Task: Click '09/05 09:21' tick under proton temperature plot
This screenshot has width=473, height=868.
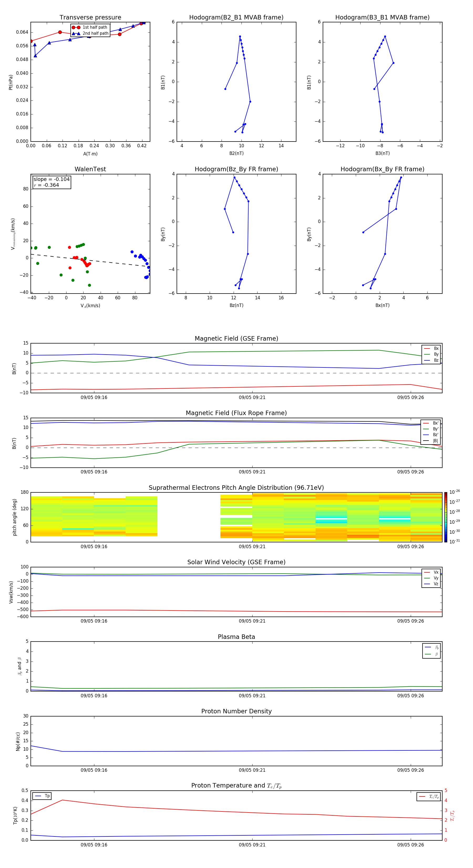Action: [x=252, y=845]
